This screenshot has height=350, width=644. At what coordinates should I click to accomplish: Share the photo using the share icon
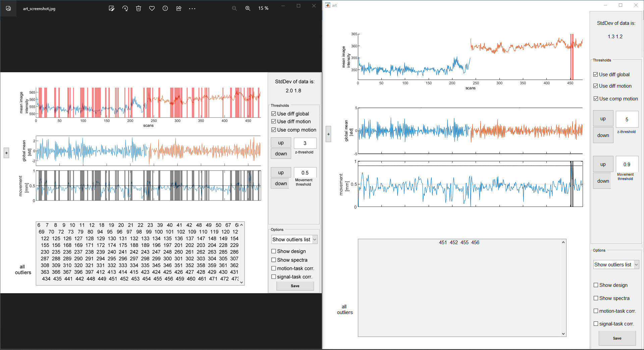(179, 8)
